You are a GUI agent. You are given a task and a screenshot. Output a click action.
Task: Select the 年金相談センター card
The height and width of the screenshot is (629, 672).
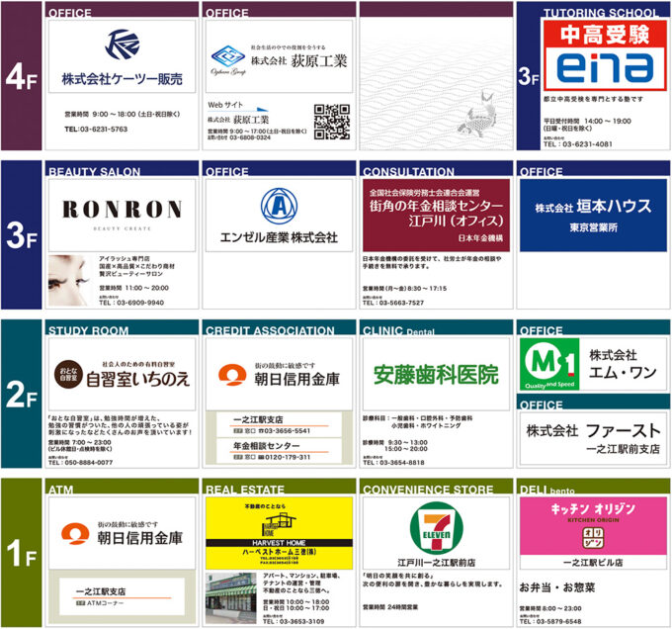[x=279, y=451]
